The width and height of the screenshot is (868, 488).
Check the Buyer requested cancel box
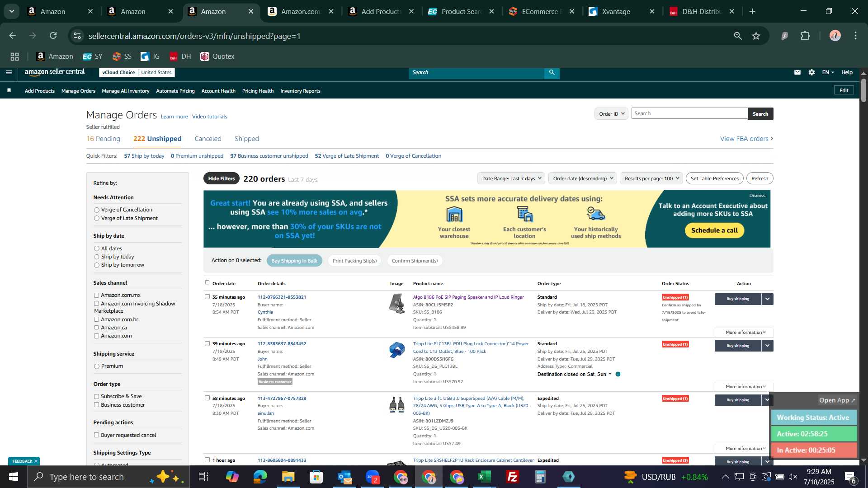96,436
